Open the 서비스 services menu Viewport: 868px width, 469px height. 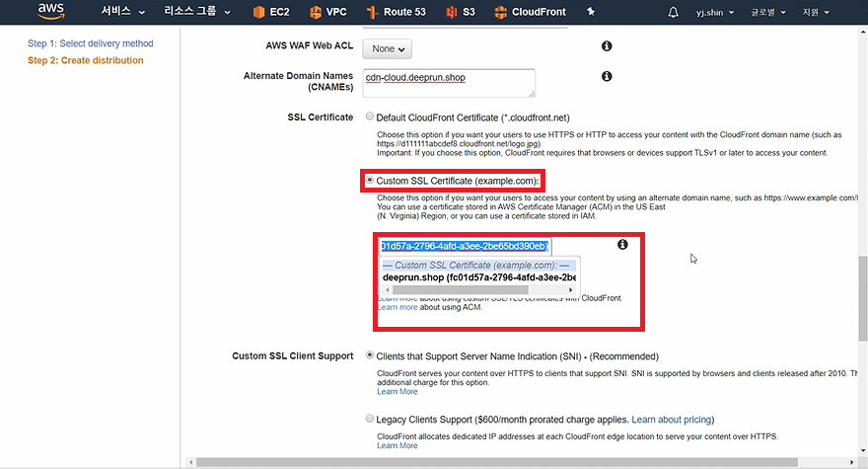coord(122,12)
